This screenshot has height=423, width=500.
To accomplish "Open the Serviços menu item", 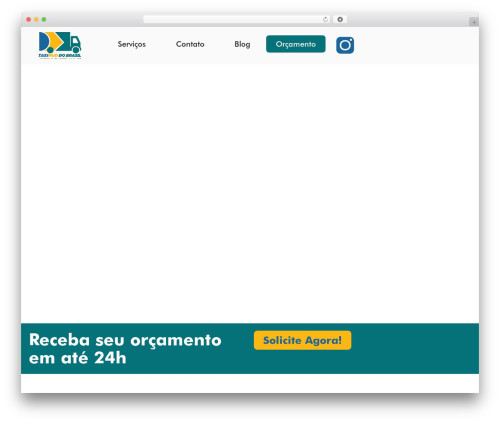I will (x=132, y=44).
